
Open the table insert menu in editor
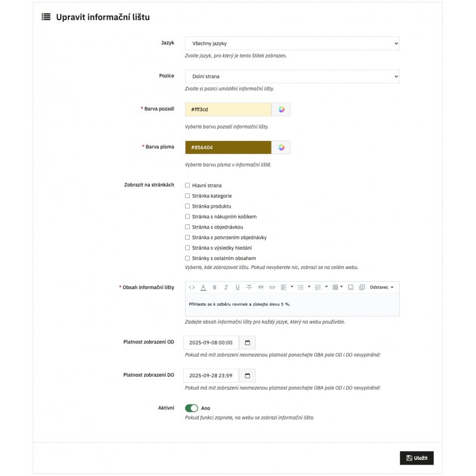(337, 287)
